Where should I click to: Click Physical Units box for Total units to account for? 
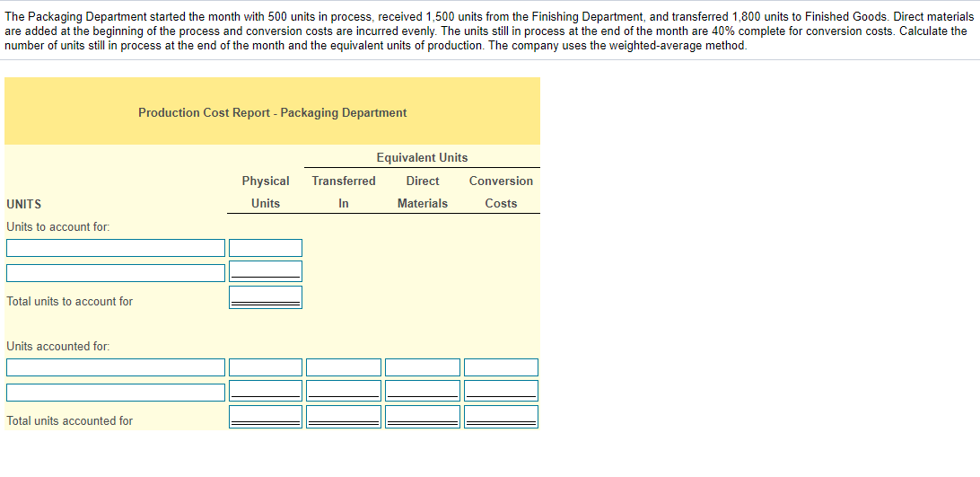(266, 297)
